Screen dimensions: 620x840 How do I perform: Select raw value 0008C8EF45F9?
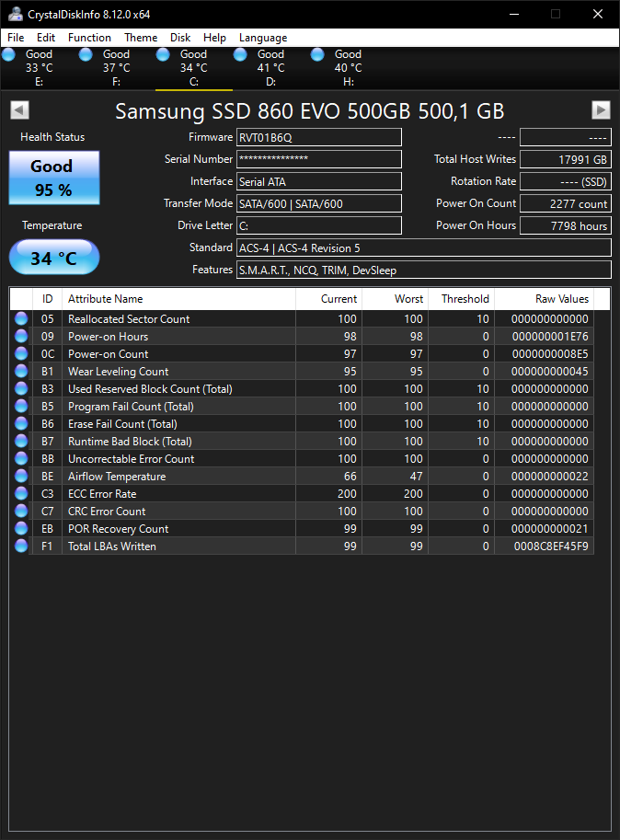click(x=551, y=547)
